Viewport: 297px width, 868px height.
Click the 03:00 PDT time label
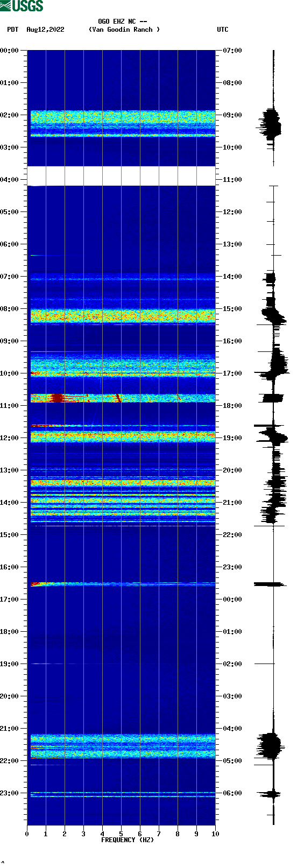pos(10,147)
